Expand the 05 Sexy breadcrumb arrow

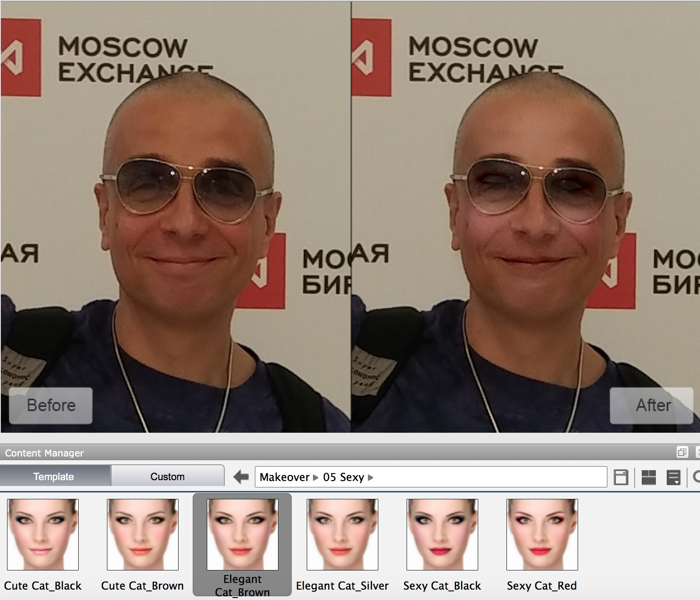coord(370,477)
